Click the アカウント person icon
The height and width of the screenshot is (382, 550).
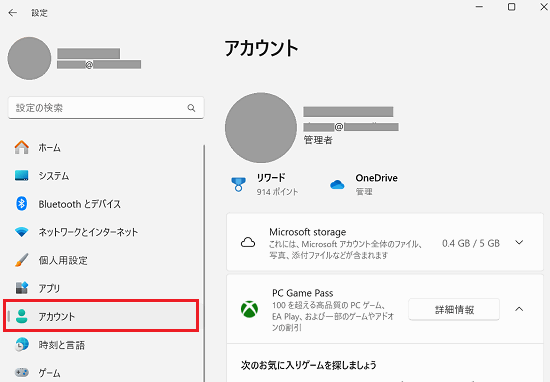[22, 316]
